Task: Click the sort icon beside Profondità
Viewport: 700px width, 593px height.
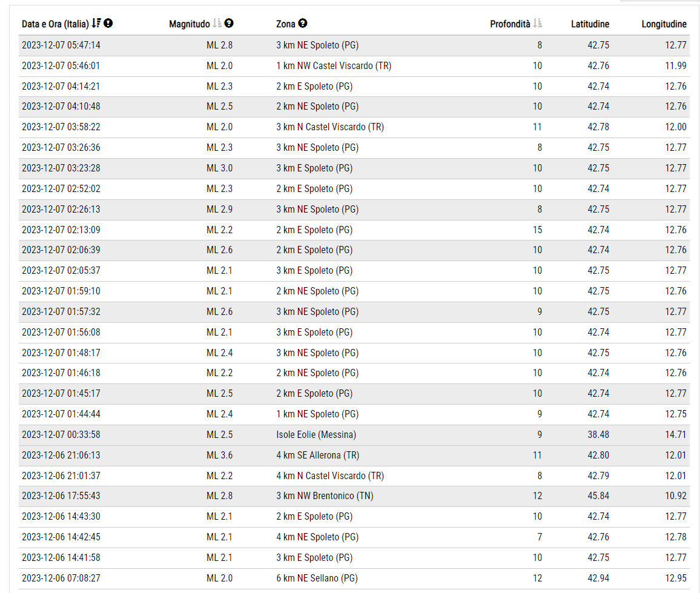Action: point(538,24)
